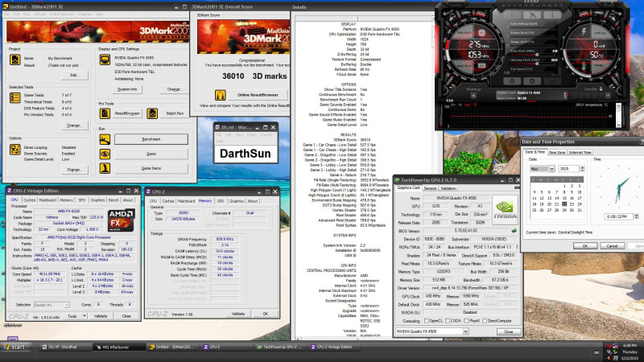Switch to the Internet Time tab

580,152
